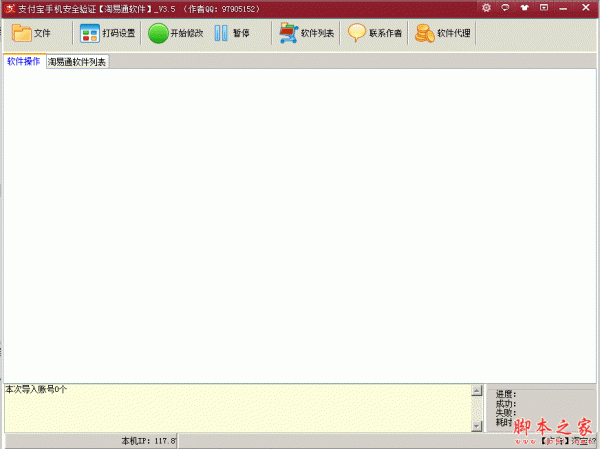This screenshot has width=600, height=449.
Task: Open 打码设置 captcha settings
Action: (108, 33)
